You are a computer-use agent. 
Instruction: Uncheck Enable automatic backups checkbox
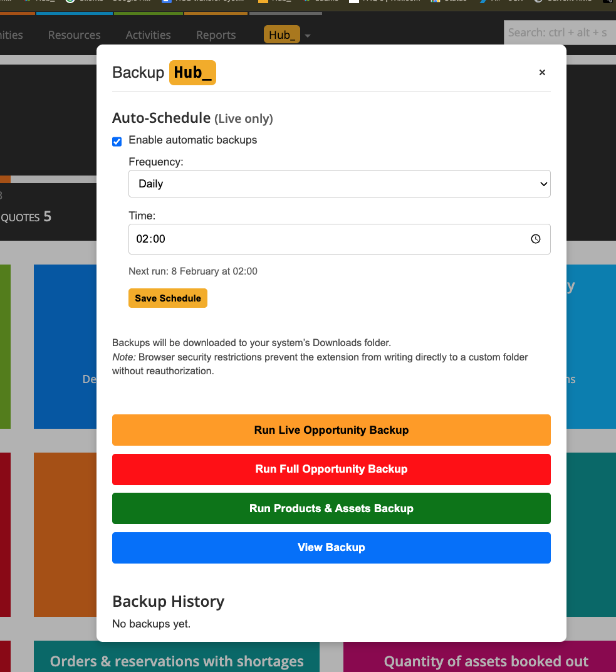tap(117, 142)
